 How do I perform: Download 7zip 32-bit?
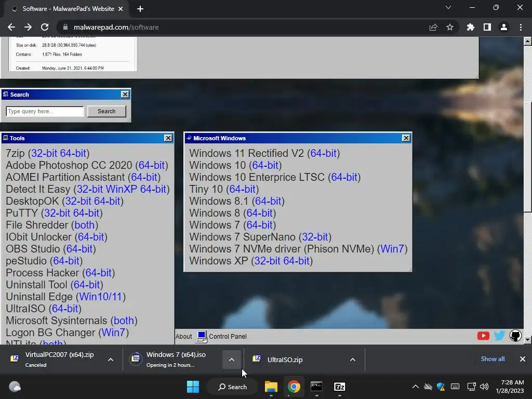pyautogui.click(x=44, y=153)
